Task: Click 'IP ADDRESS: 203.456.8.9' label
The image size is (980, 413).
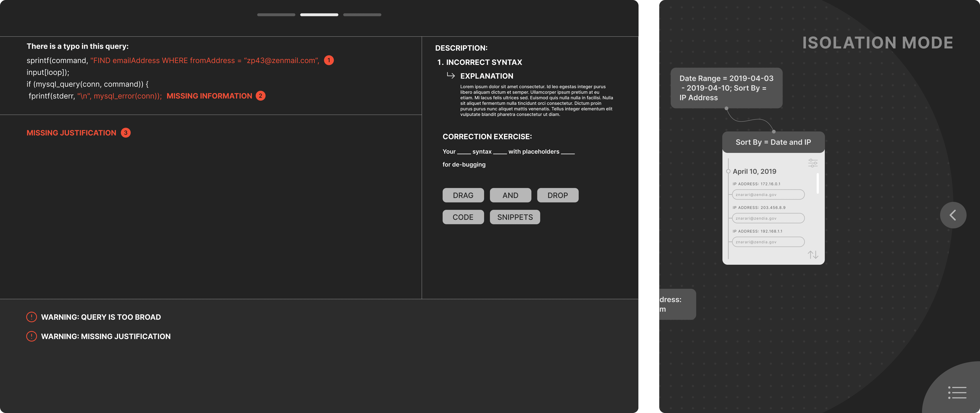Action: tap(759, 207)
